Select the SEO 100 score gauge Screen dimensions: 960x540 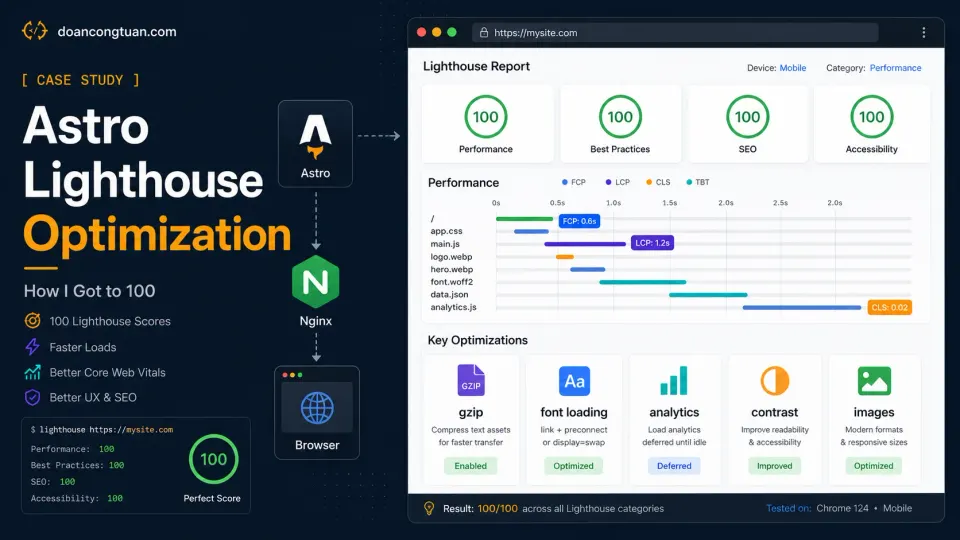coord(748,117)
